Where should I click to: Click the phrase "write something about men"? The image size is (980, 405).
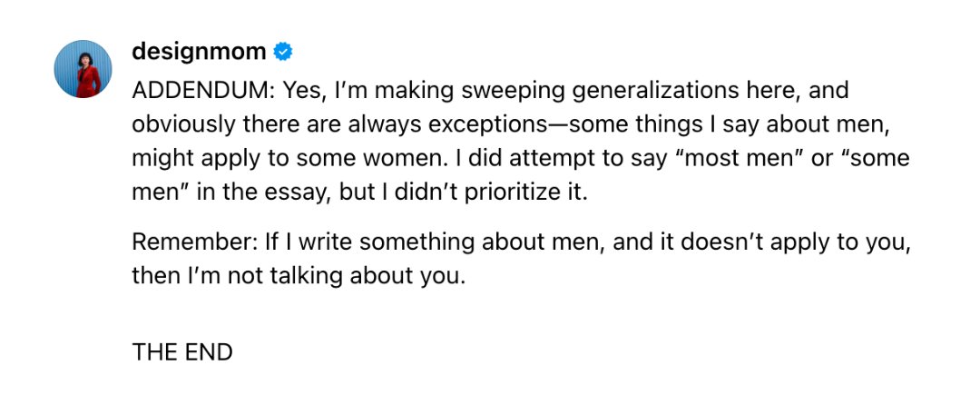click(450, 242)
